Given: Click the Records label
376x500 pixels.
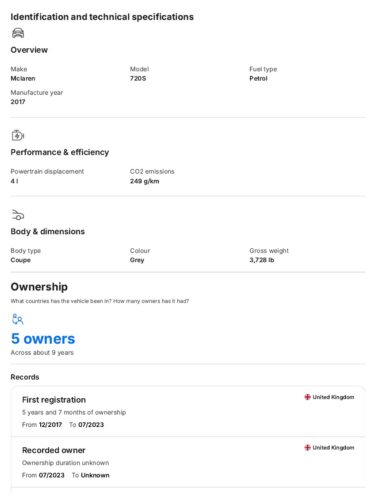Looking at the screenshot, I should click(25, 377).
